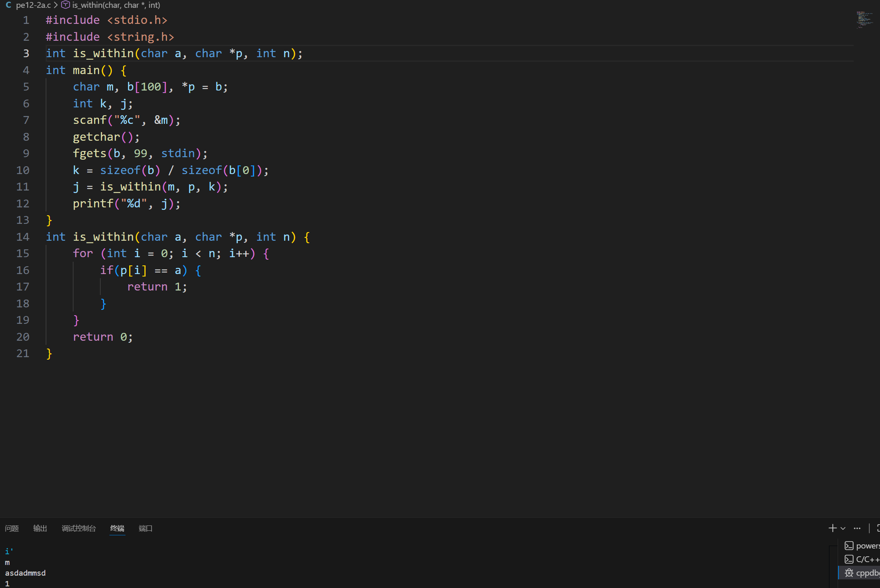Open the 调试控制台 debug console tab
This screenshot has height=588, width=880.
[x=79, y=528]
